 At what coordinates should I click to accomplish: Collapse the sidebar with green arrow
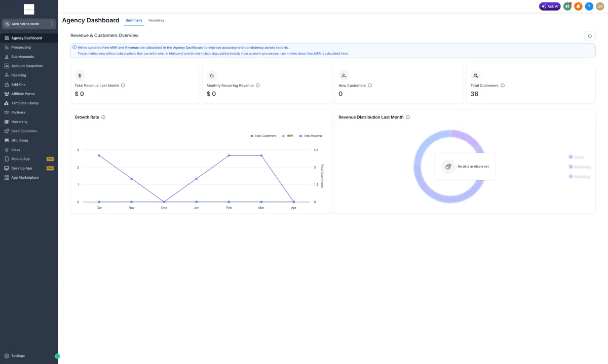point(57,356)
